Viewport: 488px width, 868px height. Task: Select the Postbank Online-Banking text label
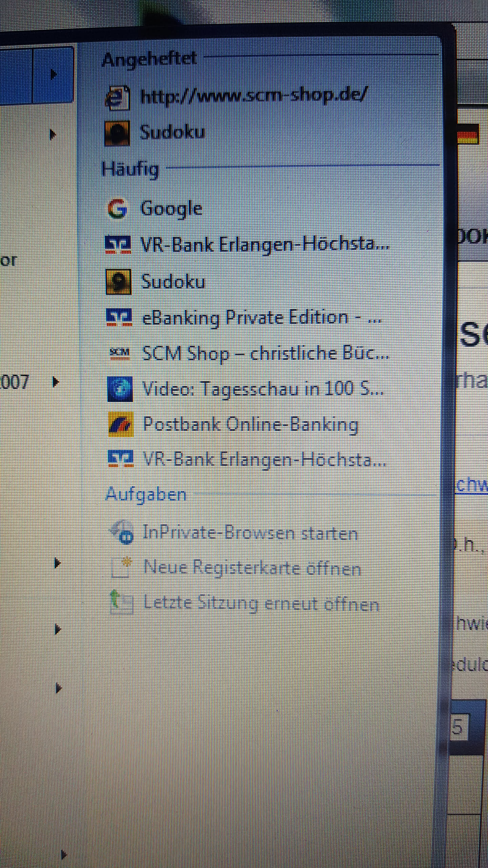(250, 425)
